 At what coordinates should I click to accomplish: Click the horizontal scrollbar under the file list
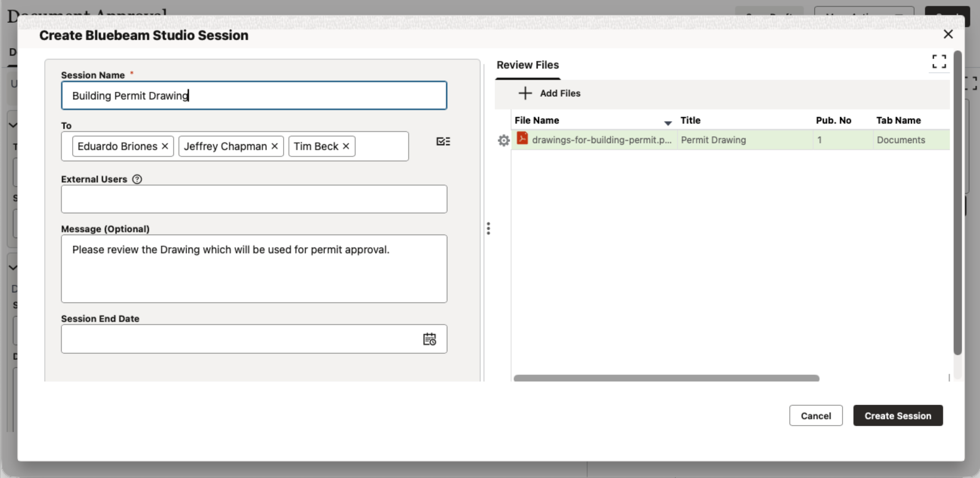click(x=666, y=378)
